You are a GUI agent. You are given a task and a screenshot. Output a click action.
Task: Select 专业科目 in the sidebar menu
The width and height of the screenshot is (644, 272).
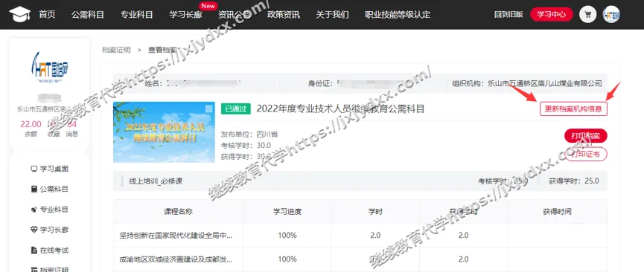pos(54,210)
